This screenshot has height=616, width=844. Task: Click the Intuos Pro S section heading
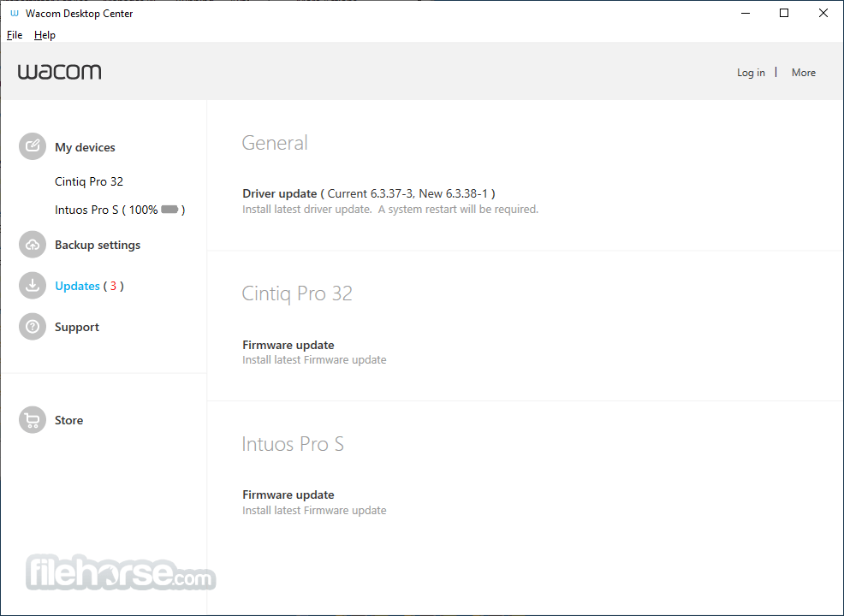pyautogui.click(x=293, y=444)
